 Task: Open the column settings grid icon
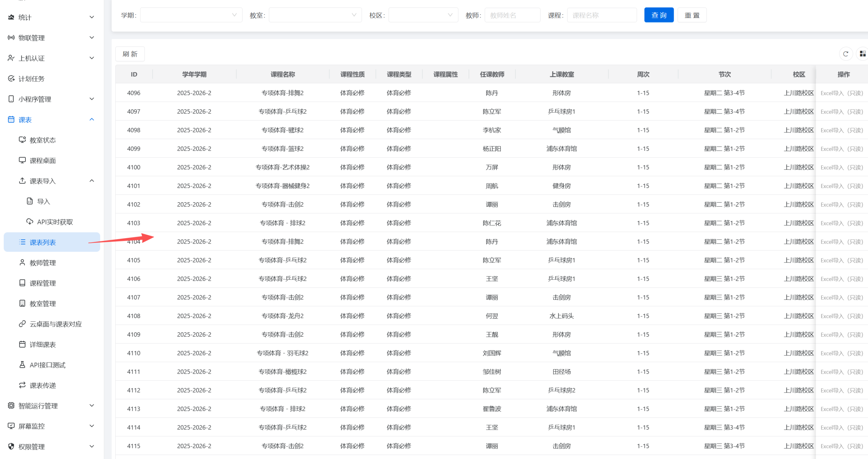(863, 54)
